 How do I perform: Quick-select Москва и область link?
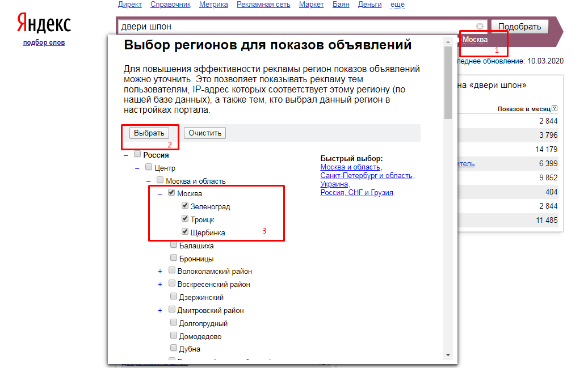(350, 167)
